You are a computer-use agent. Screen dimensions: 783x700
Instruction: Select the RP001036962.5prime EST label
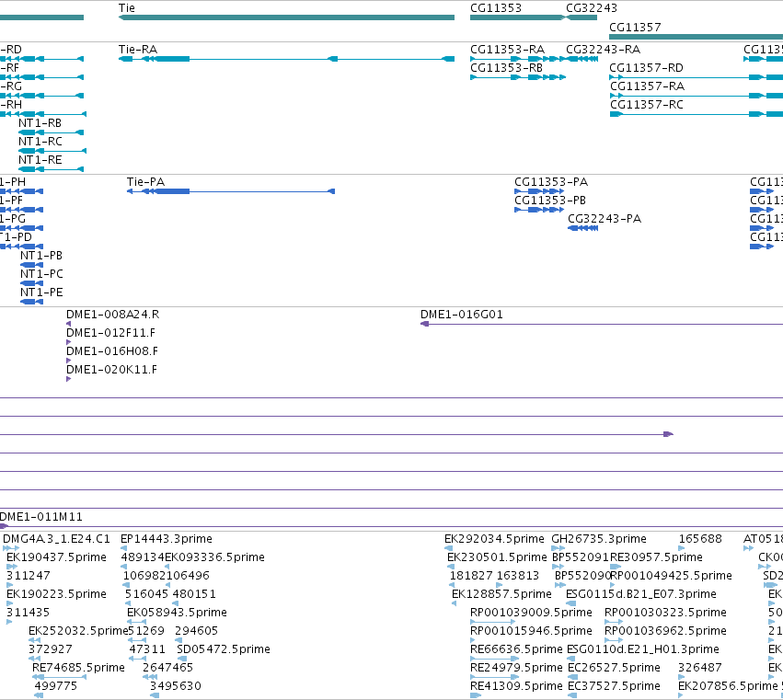(x=665, y=631)
